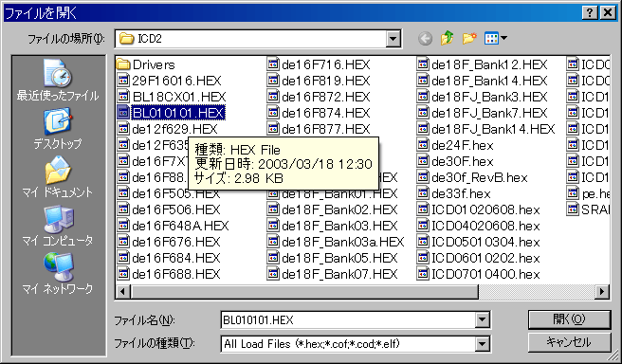The width and height of the screenshot is (622, 364).
Task: Expand the ICD2 location dropdown
Action: [x=393, y=39]
